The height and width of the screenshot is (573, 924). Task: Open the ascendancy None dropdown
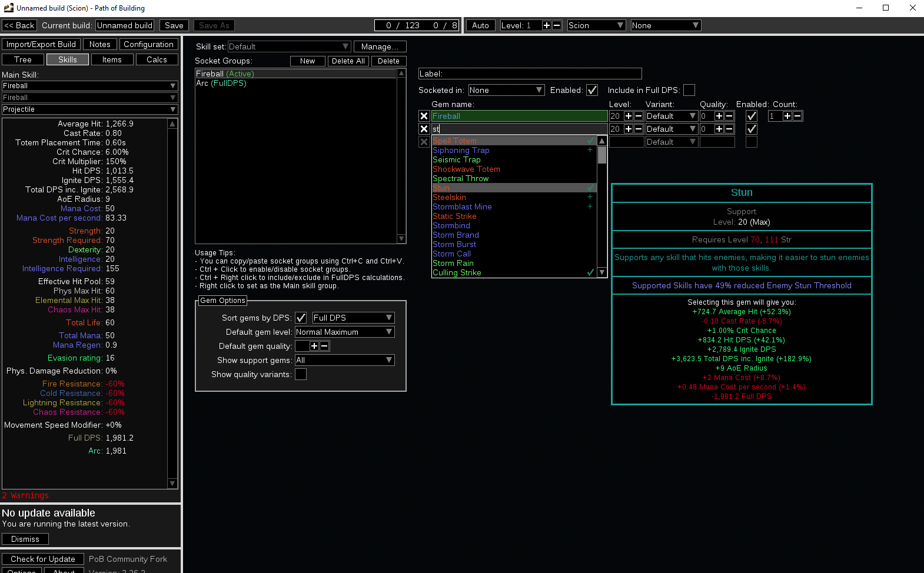666,25
